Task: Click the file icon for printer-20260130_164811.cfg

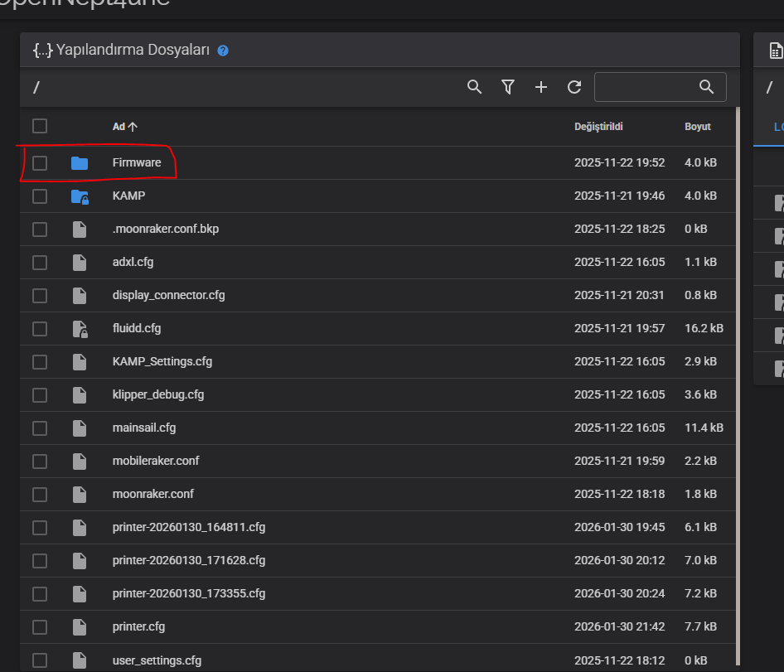Action: 80,528
